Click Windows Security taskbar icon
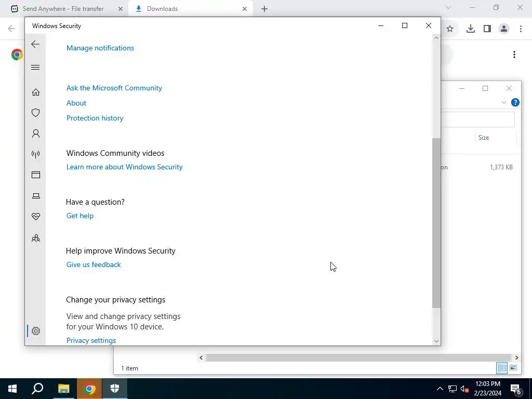This screenshot has height=399, width=532. click(x=115, y=389)
